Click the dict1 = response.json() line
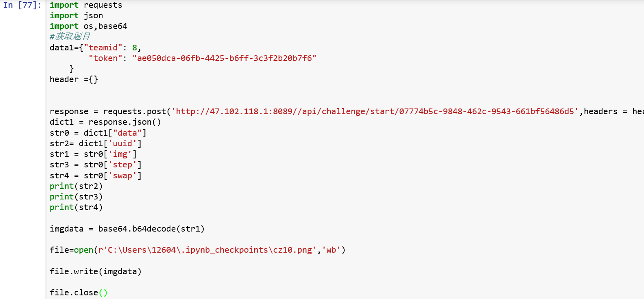The image size is (644, 299). point(105,122)
